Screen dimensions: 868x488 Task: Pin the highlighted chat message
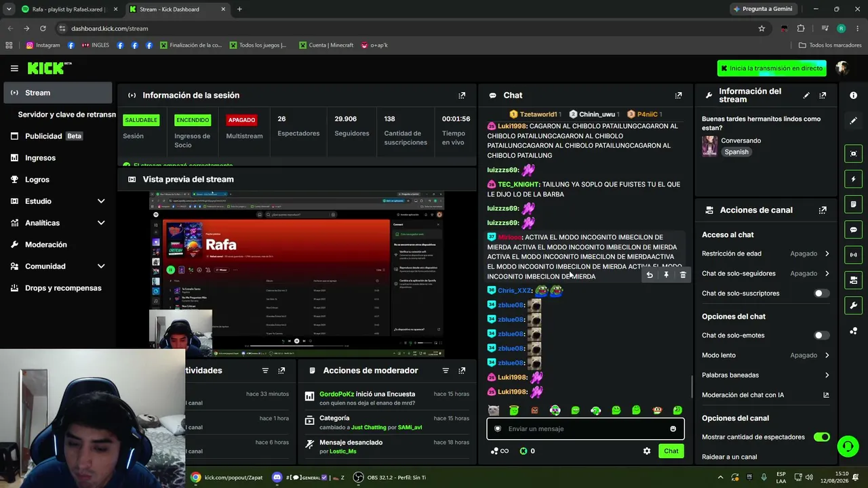tap(666, 275)
